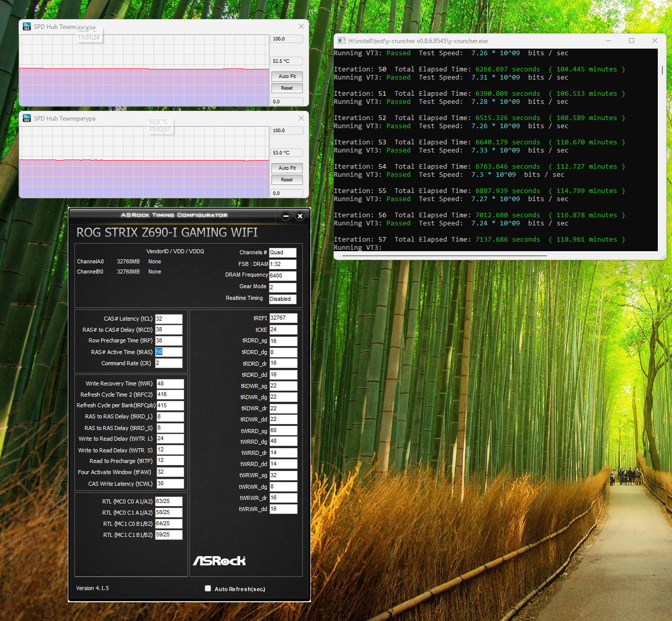Image resolution: width=672 pixels, height=621 pixels.
Task: Minimize the ASRock Timing Configurator window
Action: [286, 216]
